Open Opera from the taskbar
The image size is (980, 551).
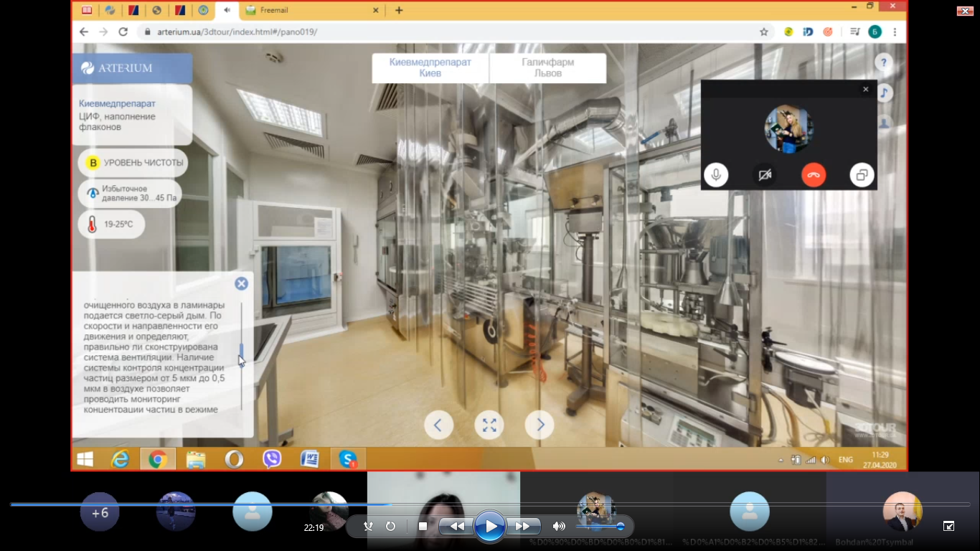[x=234, y=459]
